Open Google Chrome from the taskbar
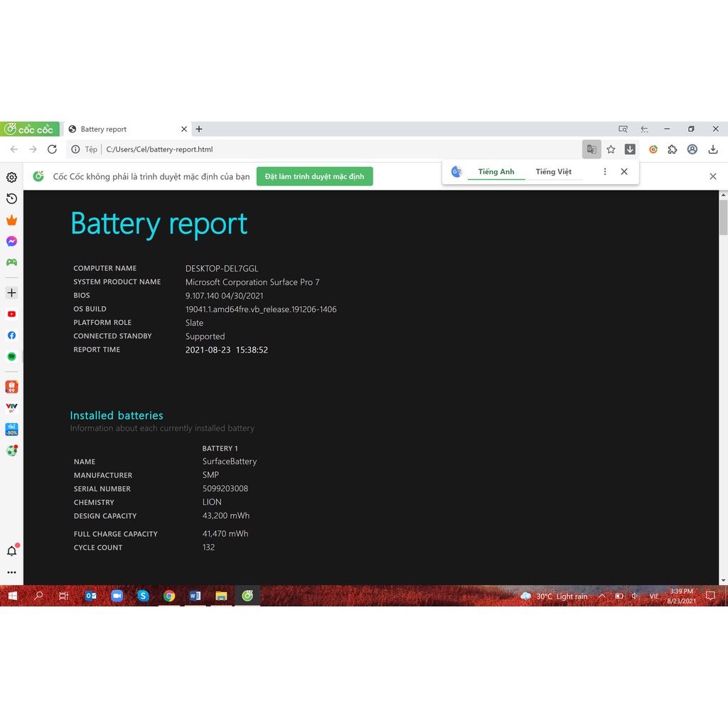 pyautogui.click(x=169, y=596)
